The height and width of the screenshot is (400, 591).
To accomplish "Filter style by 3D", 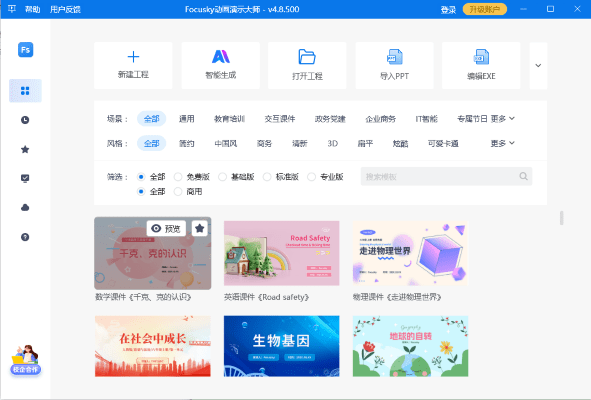I will (332, 143).
